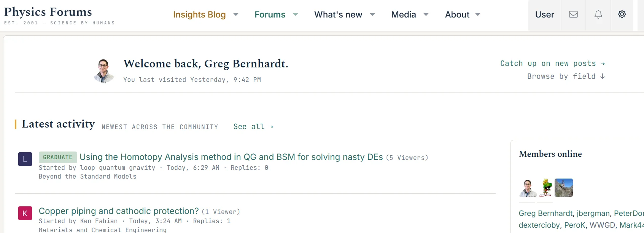Click the Browse by field link
Screen dimensions: 644x233
(x=566, y=77)
